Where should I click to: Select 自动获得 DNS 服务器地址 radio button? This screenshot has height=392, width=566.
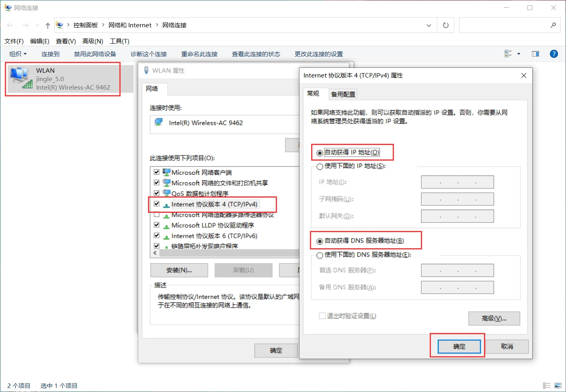click(x=320, y=241)
